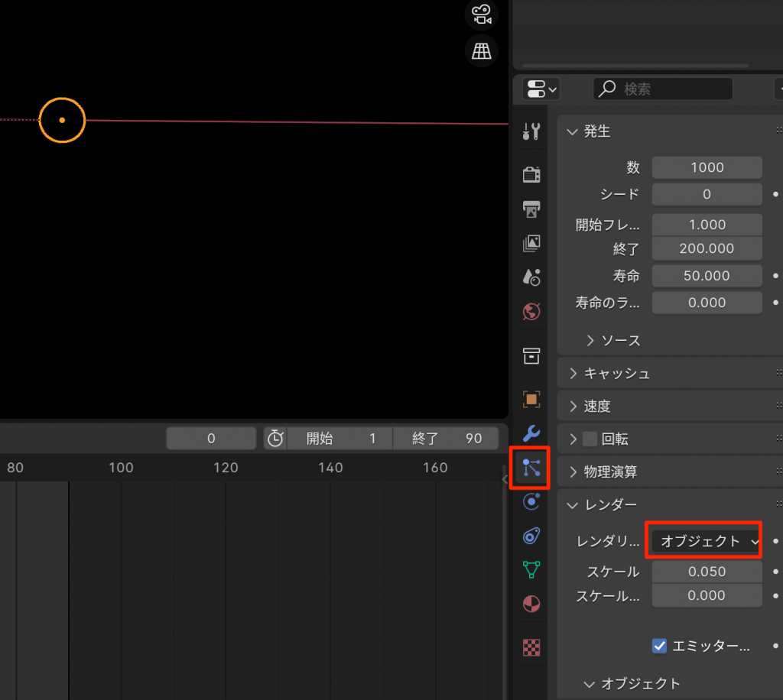
Task: Click the 検索 search field
Action: [662, 89]
